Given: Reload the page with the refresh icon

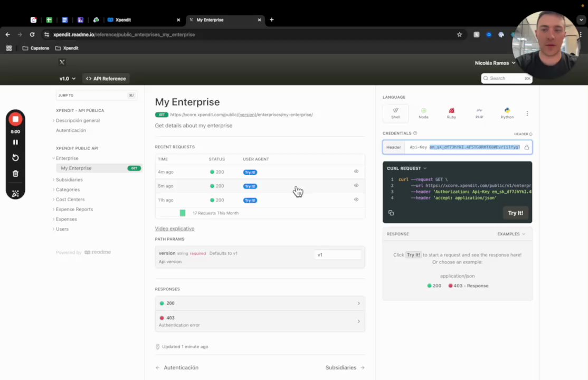Looking at the screenshot, I should (x=32, y=34).
